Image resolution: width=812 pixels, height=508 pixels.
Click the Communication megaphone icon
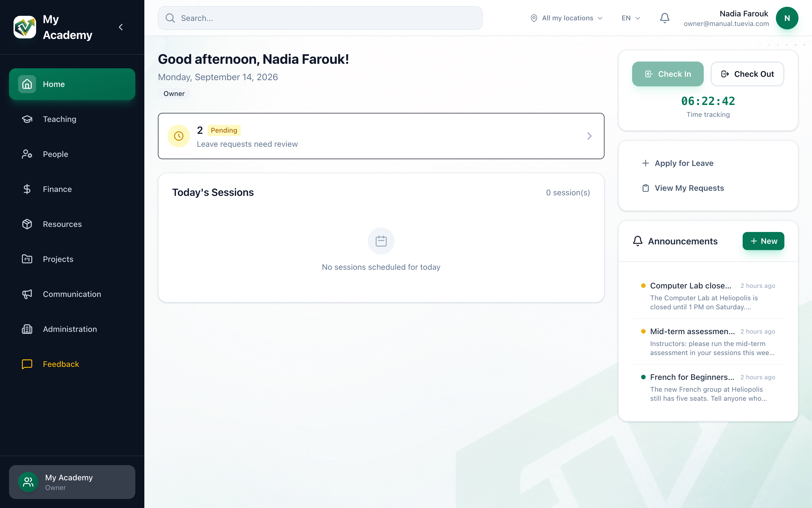[27, 294]
